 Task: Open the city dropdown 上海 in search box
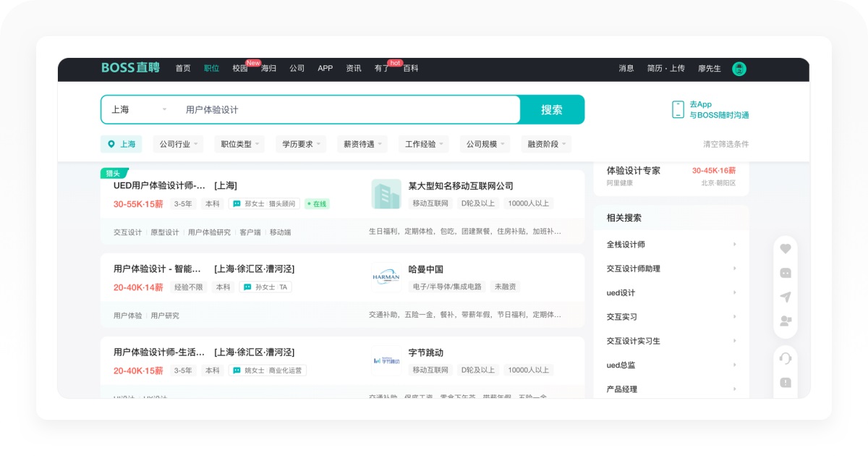pyautogui.click(x=139, y=109)
